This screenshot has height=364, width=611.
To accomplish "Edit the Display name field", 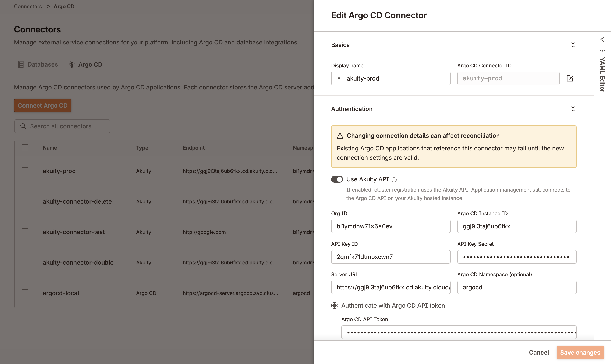I will pyautogui.click(x=391, y=78).
